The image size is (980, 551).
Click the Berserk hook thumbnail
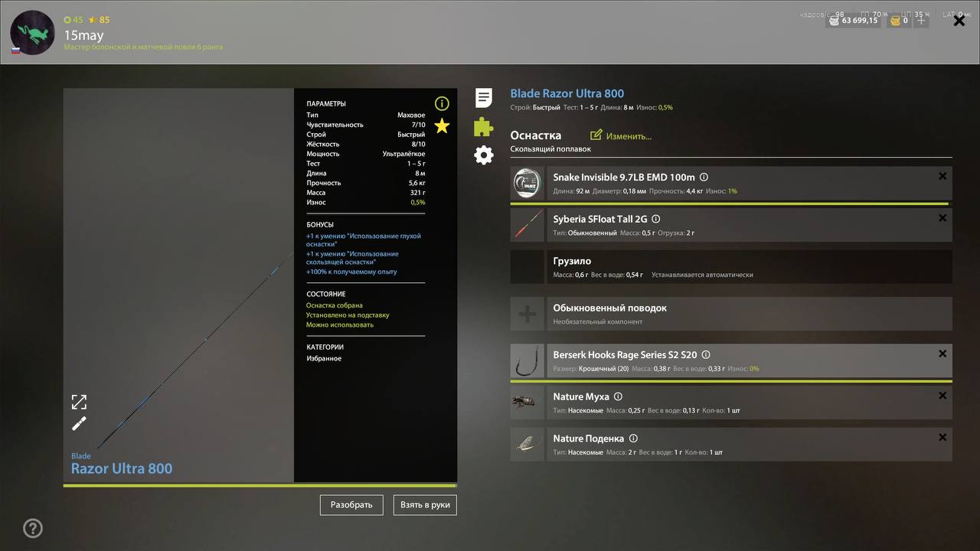point(528,361)
